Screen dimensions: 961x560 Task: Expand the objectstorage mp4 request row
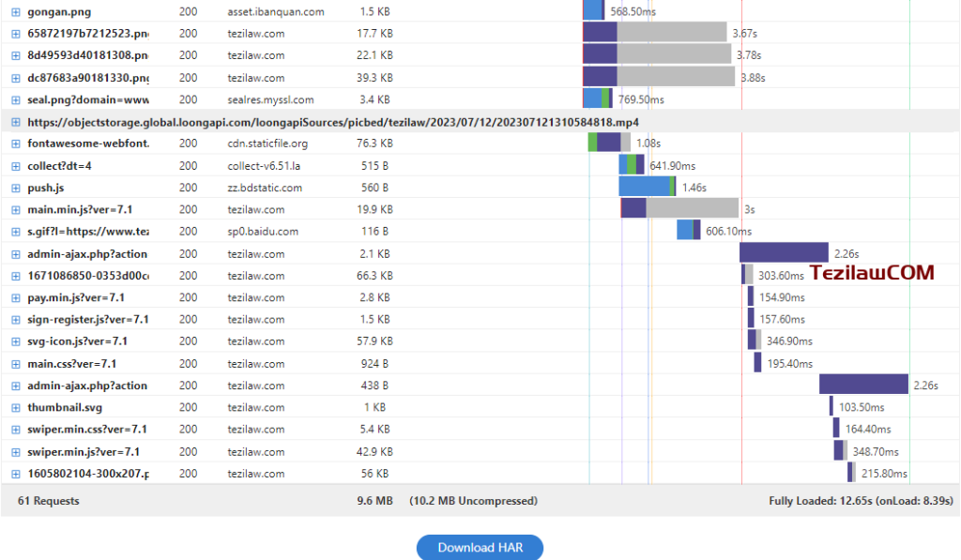15,122
